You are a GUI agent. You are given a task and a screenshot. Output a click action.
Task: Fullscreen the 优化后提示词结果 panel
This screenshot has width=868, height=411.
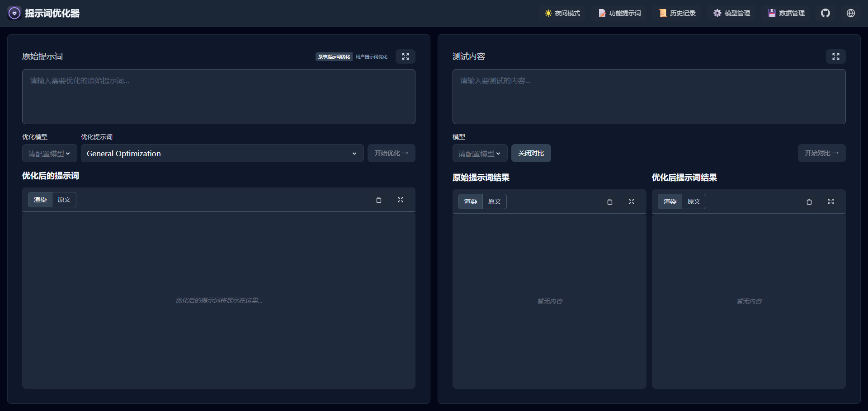pos(831,201)
